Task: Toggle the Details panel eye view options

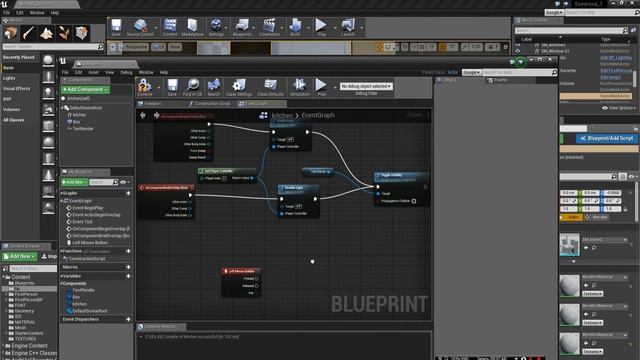Action: pyautogui.click(x=632, y=177)
